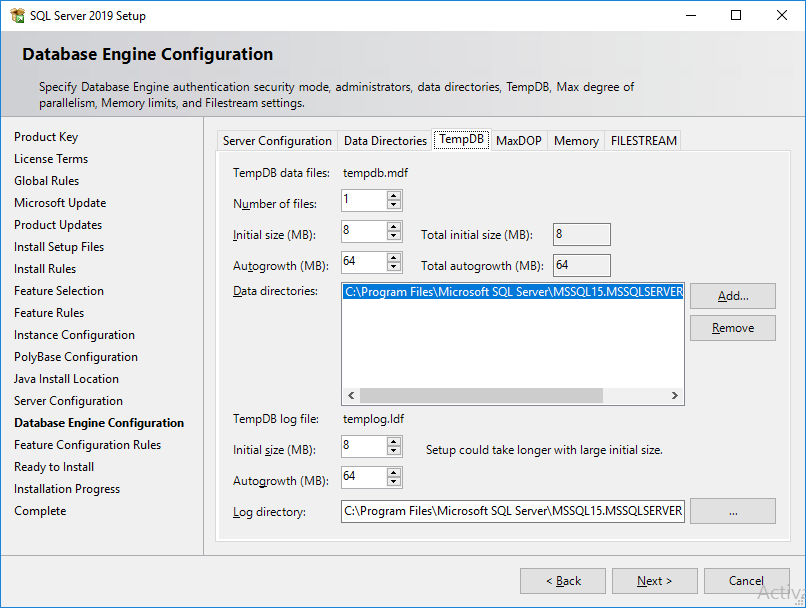This screenshot has width=806, height=608.
Task: Click Ready to Install step
Action: (x=54, y=467)
